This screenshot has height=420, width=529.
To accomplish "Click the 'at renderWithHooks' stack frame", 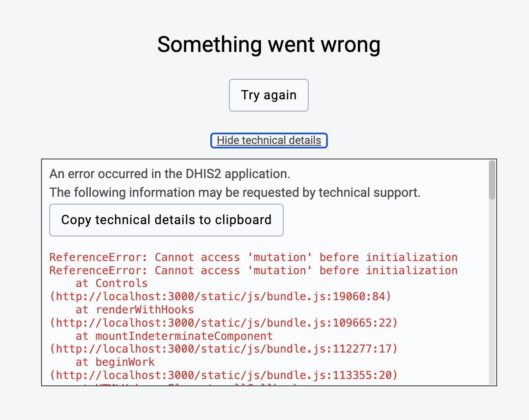I will point(132,309).
